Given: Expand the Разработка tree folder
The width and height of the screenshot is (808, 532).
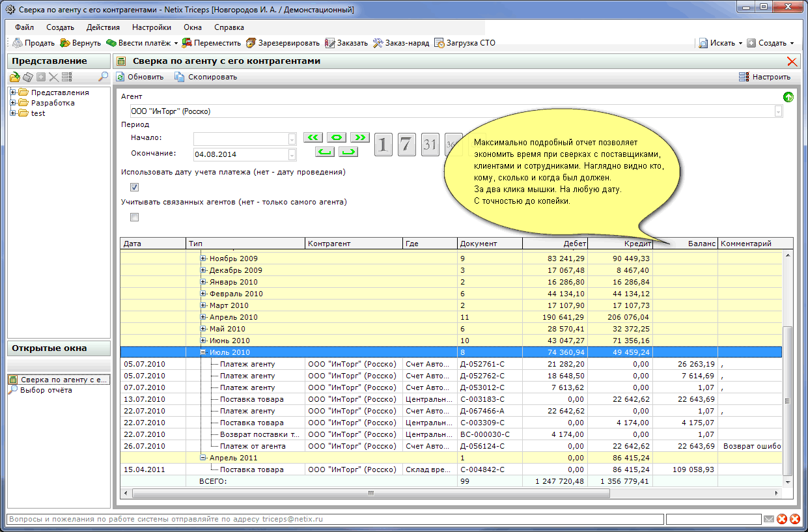Looking at the screenshot, I should pyautogui.click(x=13, y=103).
